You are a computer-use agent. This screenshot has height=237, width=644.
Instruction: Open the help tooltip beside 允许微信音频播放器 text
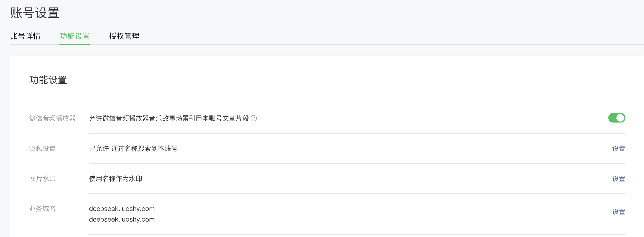tap(254, 118)
